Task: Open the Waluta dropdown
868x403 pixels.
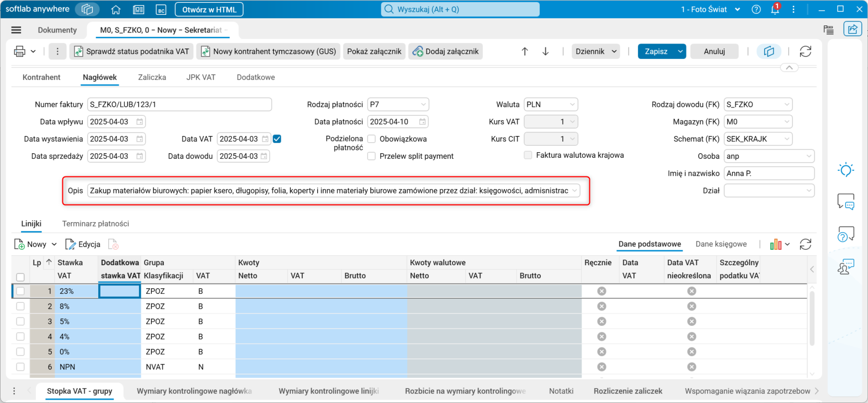Action: (x=572, y=104)
